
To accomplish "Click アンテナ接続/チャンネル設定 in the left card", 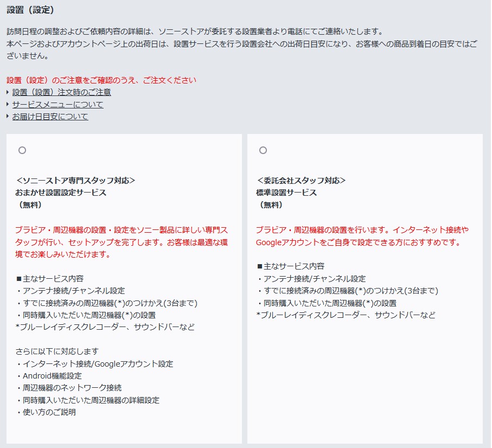I will (71, 291).
